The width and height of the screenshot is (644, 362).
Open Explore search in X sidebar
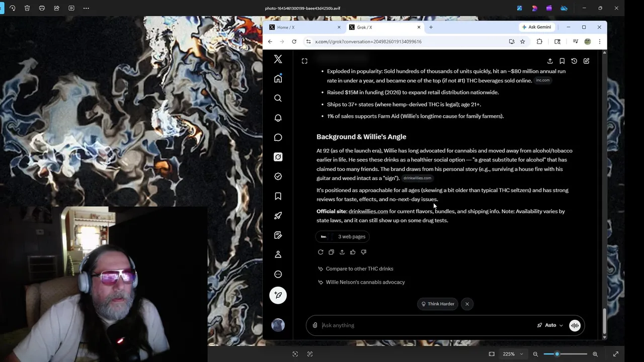(x=278, y=98)
